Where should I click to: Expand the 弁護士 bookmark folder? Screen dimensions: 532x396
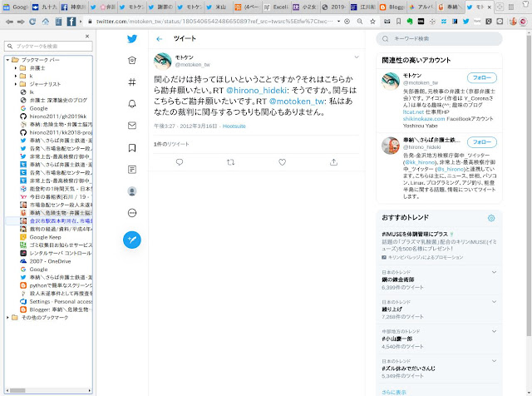(16, 68)
